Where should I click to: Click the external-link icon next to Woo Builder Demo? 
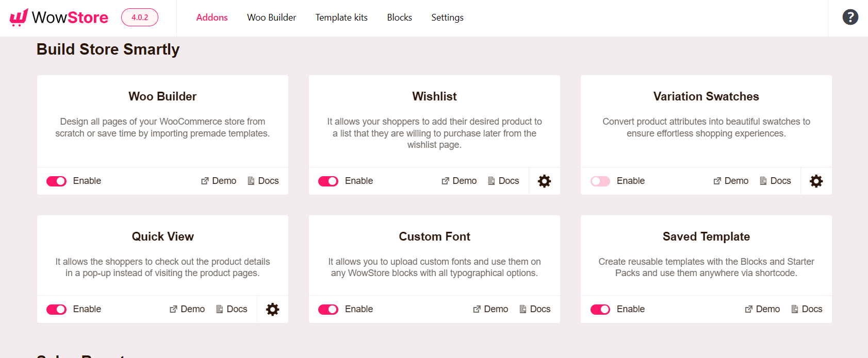[204, 181]
